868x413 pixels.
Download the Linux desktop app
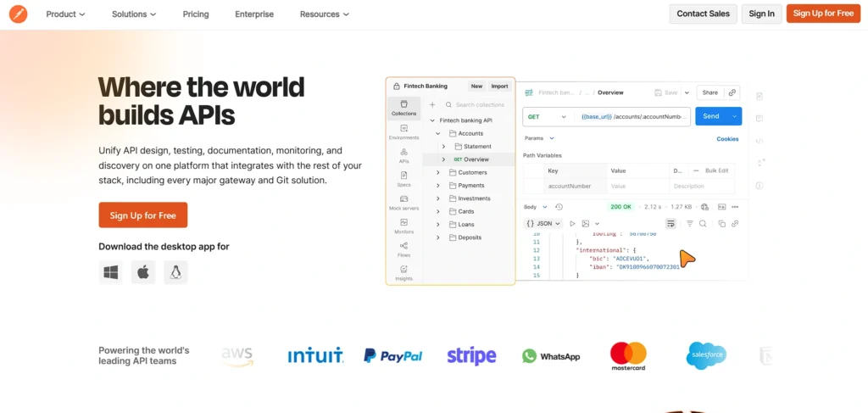point(176,272)
